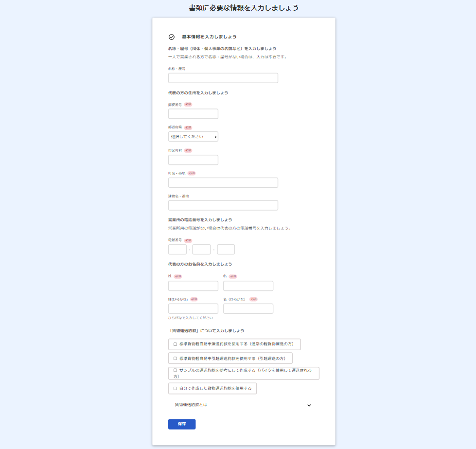Focus the 名 input field
This screenshot has width=476, height=449.
248,286
